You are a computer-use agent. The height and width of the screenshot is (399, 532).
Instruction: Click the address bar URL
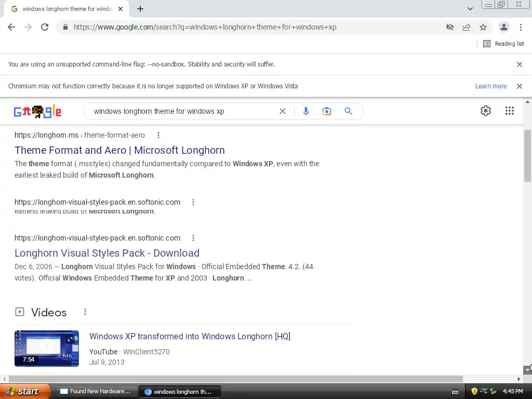(205, 27)
